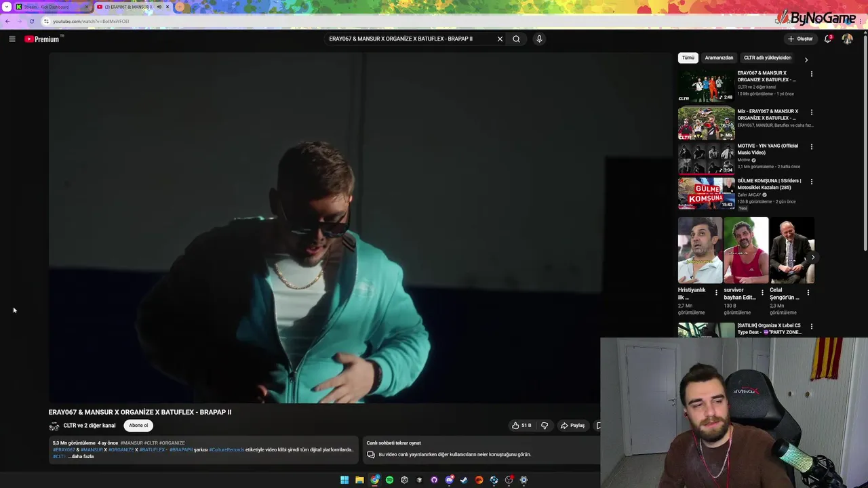Open Unity Hub from taskbar
868x488 pixels.
[x=404, y=480]
